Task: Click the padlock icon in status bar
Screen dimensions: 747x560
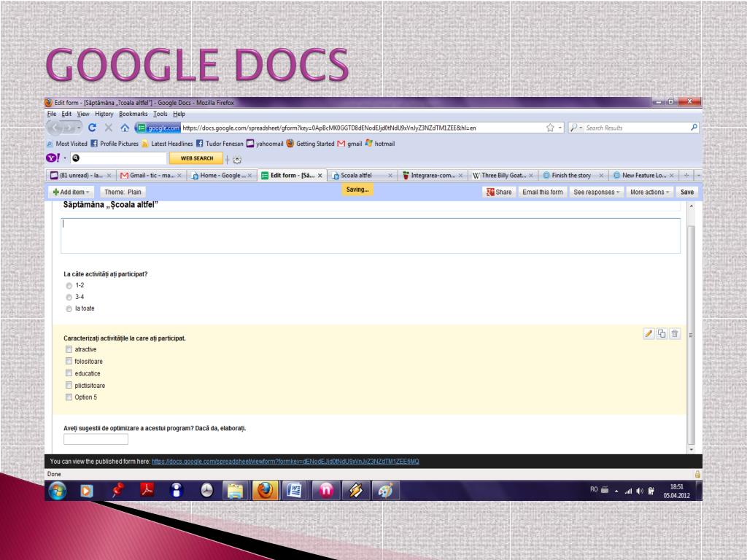Action: [697, 474]
